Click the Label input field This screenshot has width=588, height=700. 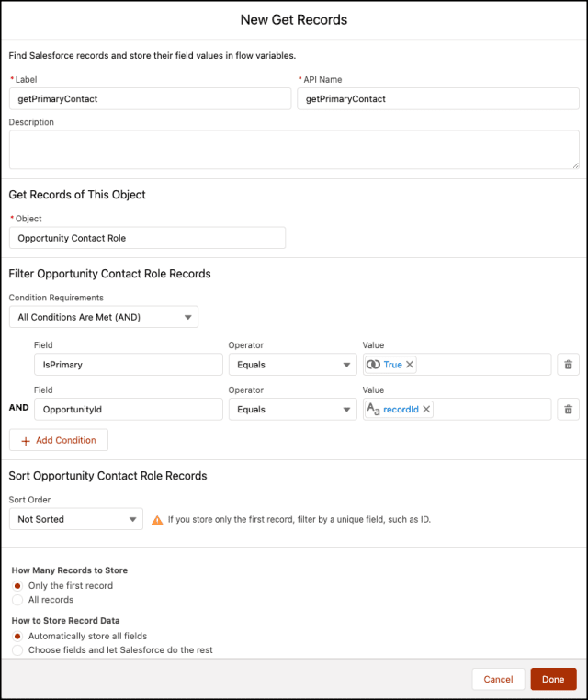(x=150, y=98)
